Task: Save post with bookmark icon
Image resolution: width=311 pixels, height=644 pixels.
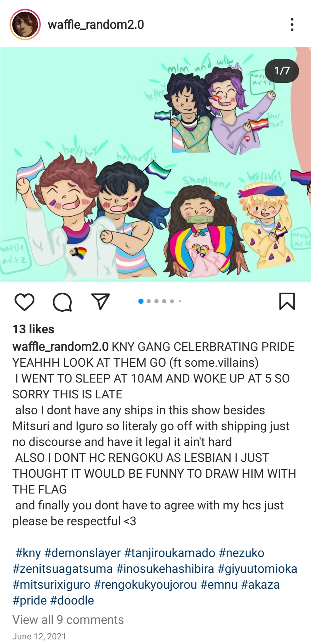Action: coord(287,301)
